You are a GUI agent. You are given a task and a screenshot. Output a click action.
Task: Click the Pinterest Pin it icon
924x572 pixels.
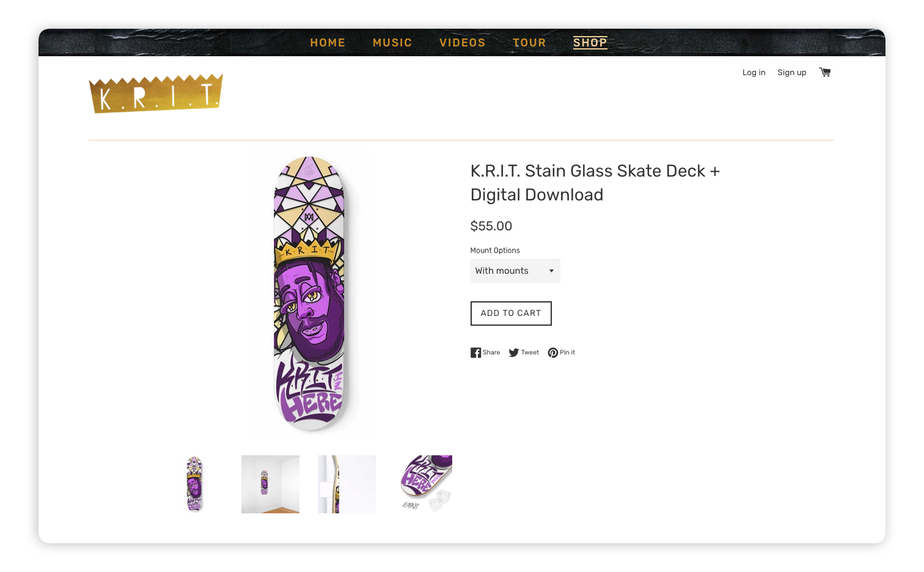553,353
